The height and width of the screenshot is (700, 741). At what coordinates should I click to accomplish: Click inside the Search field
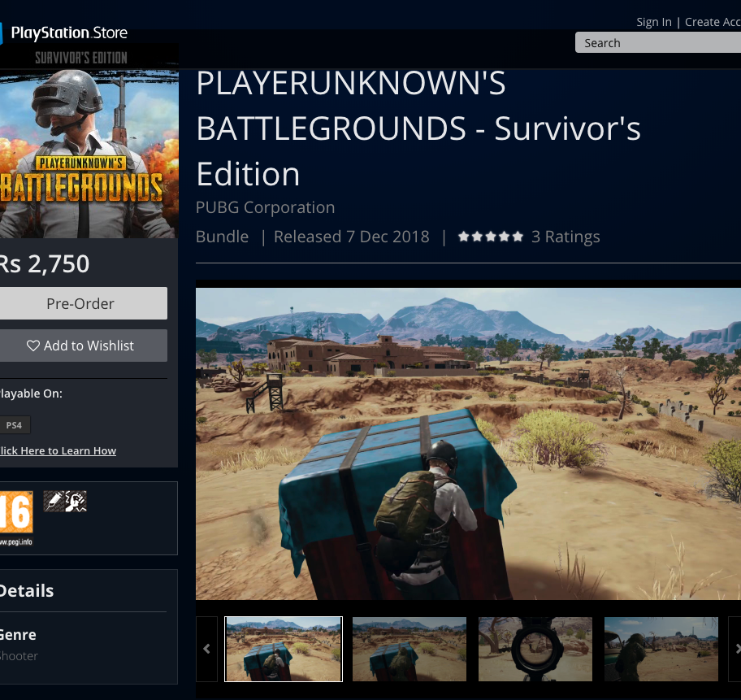(658, 43)
